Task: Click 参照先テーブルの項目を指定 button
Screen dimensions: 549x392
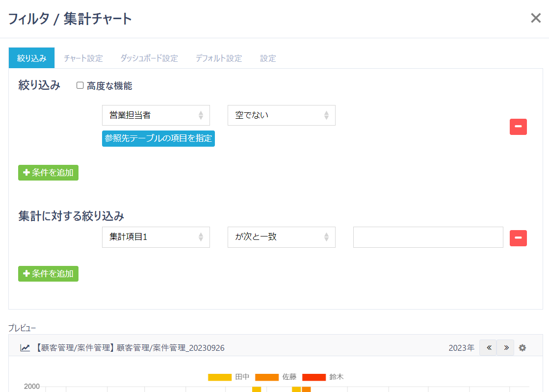Action: [x=158, y=138]
